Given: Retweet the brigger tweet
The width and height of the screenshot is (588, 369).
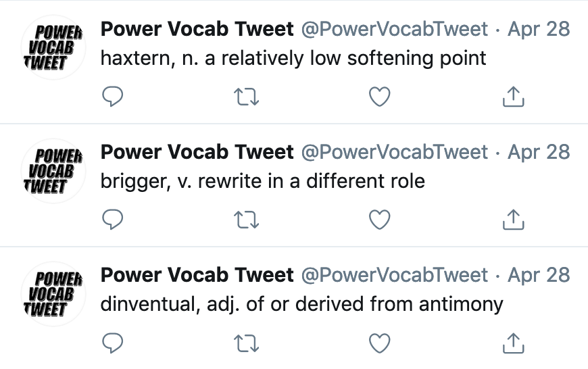Looking at the screenshot, I should pyautogui.click(x=247, y=220).
